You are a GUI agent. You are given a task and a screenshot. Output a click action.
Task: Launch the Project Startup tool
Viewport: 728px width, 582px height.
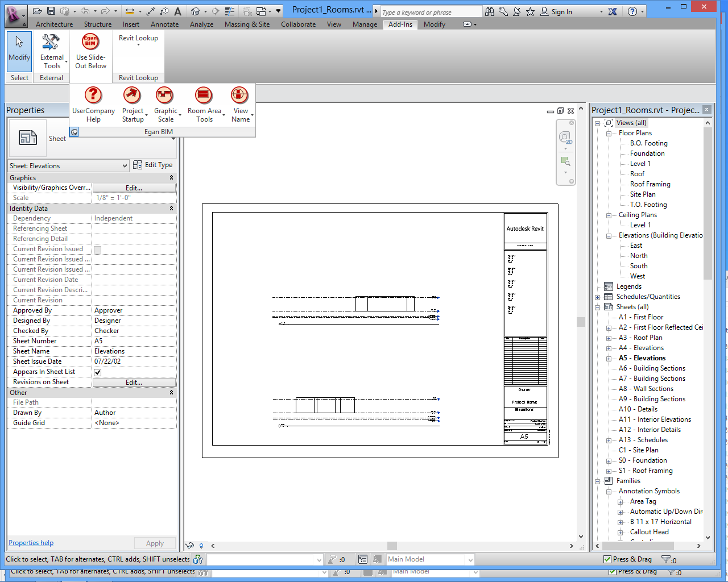pyautogui.click(x=133, y=105)
